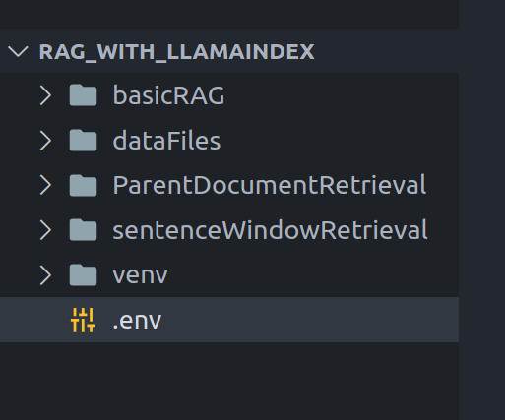Click empty explorer area below .env

coord(229,381)
